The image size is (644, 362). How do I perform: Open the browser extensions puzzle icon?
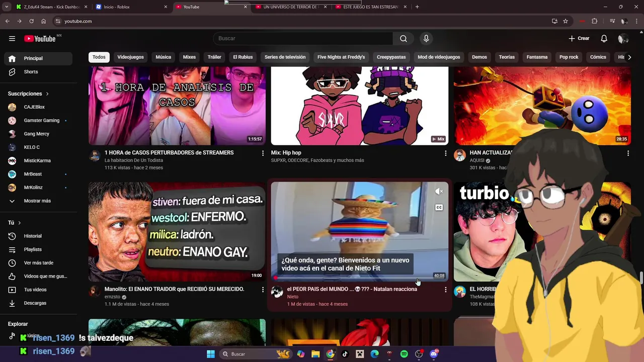[x=594, y=21]
